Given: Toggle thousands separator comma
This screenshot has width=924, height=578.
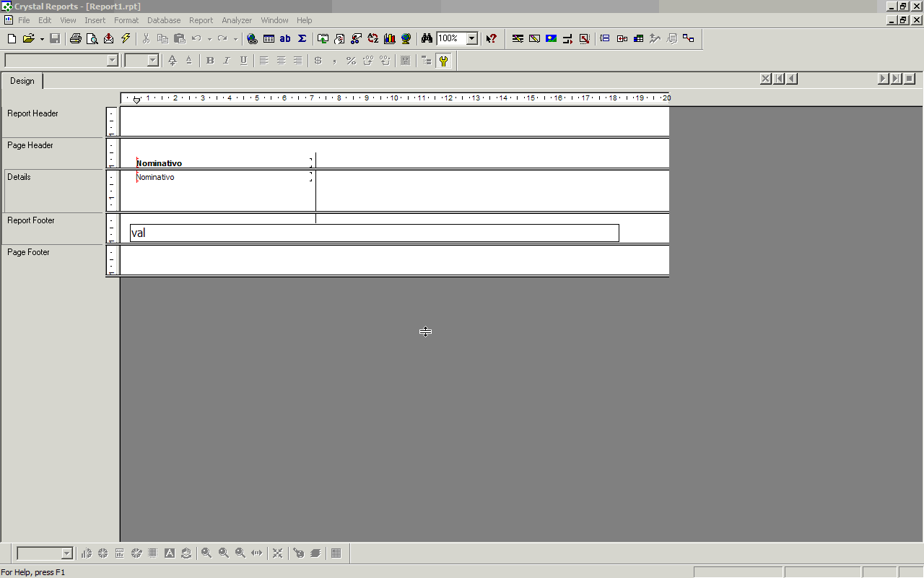Looking at the screenshot, I should [x=334, y=61].
